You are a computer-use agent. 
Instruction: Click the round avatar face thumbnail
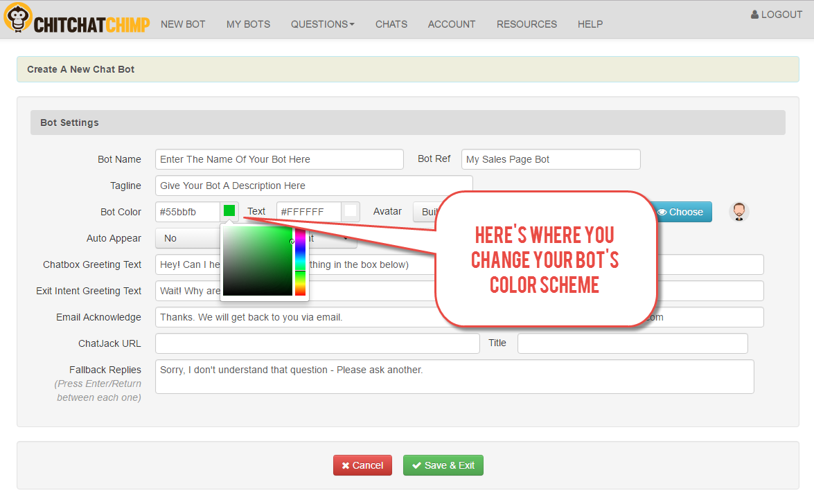click(738, 212)
